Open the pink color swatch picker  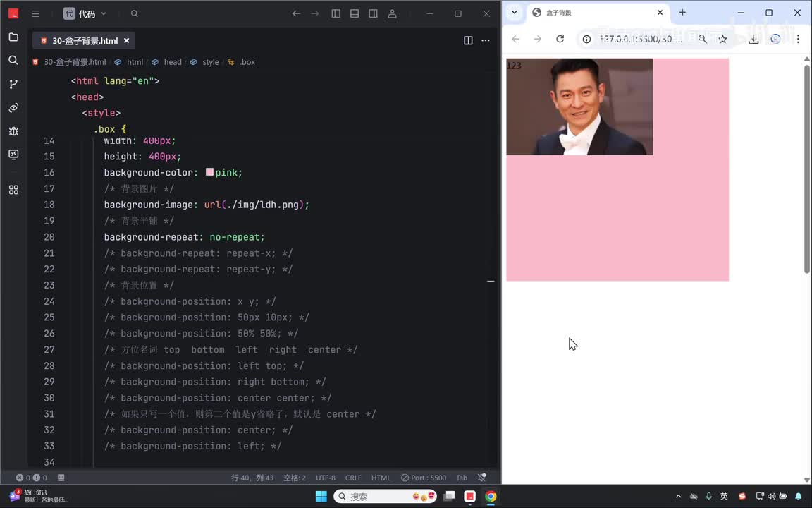[210, 172]
